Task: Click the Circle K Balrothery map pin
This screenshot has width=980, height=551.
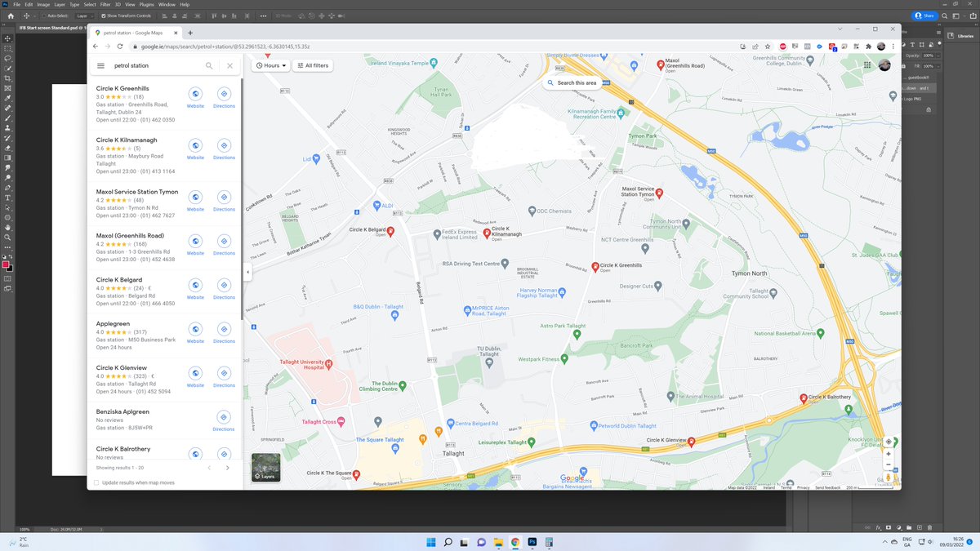Action: pos(804,398)
